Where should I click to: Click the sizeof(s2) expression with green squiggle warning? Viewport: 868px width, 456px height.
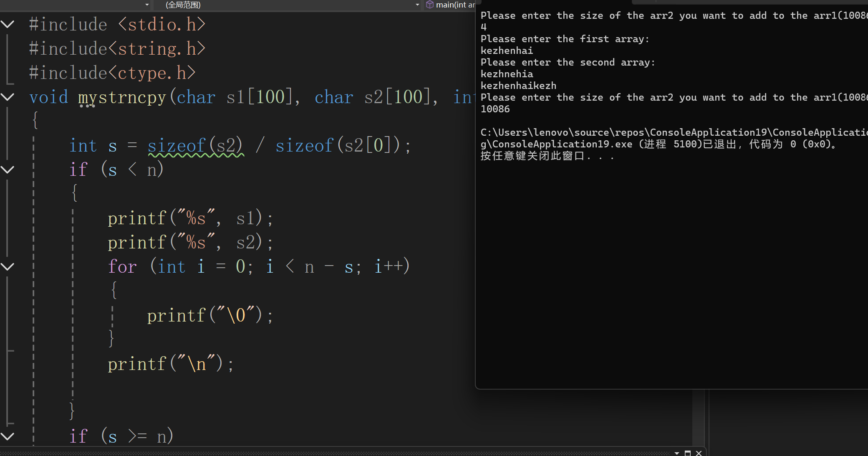(x=195, y=146)
